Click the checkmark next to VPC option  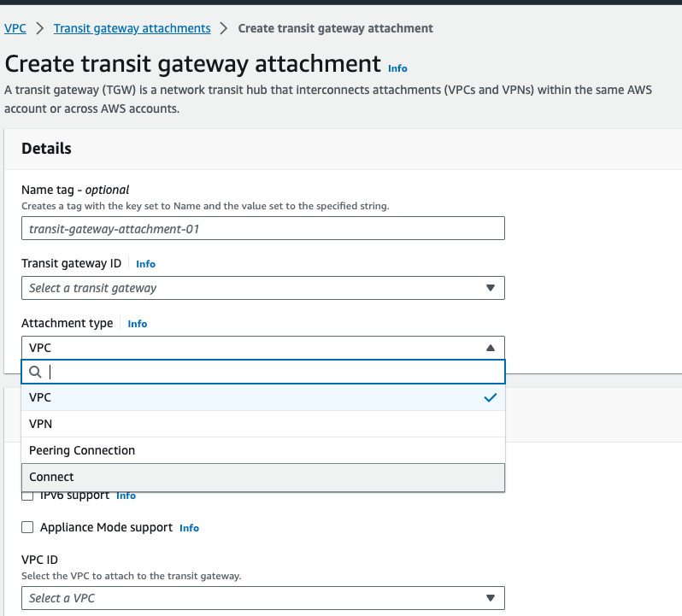coord(490,397)
